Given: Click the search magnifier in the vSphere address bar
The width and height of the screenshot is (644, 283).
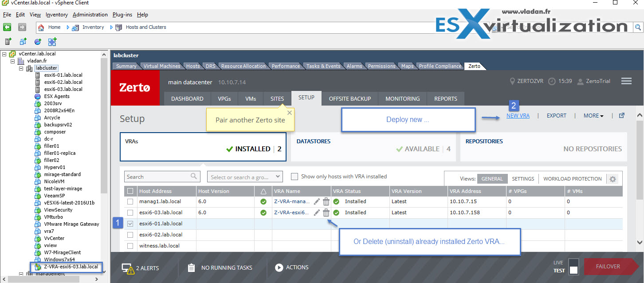Looking at the screenshot, I should (x=638, y=27).
